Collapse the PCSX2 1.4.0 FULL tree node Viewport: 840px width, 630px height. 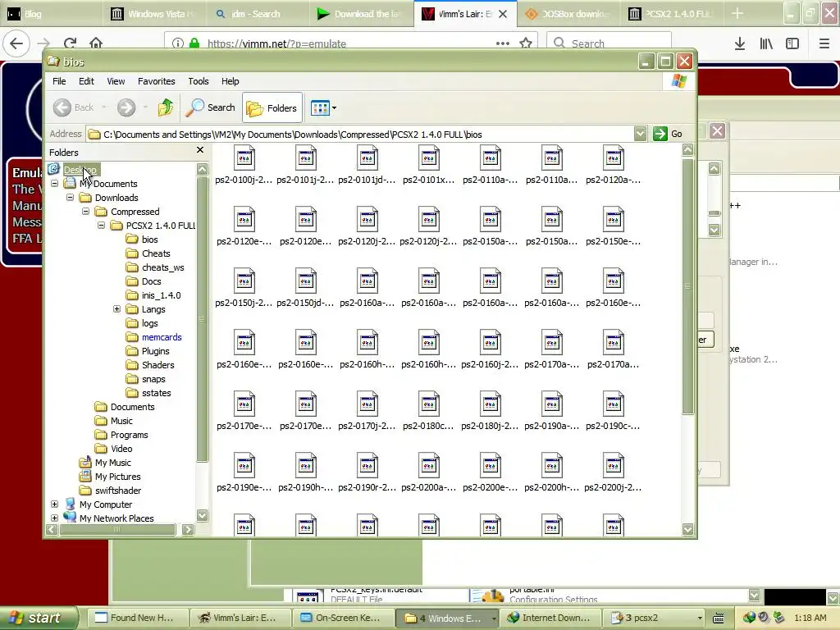pos(101,225)
